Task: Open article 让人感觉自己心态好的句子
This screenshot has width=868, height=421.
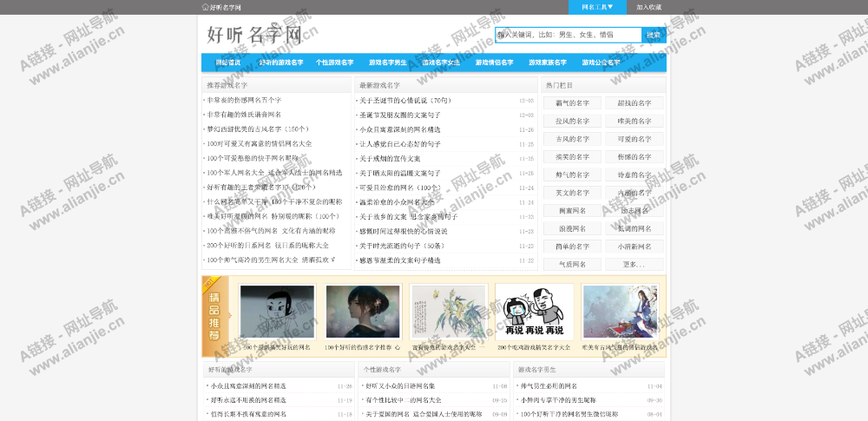Action: [x=400, y=144]
